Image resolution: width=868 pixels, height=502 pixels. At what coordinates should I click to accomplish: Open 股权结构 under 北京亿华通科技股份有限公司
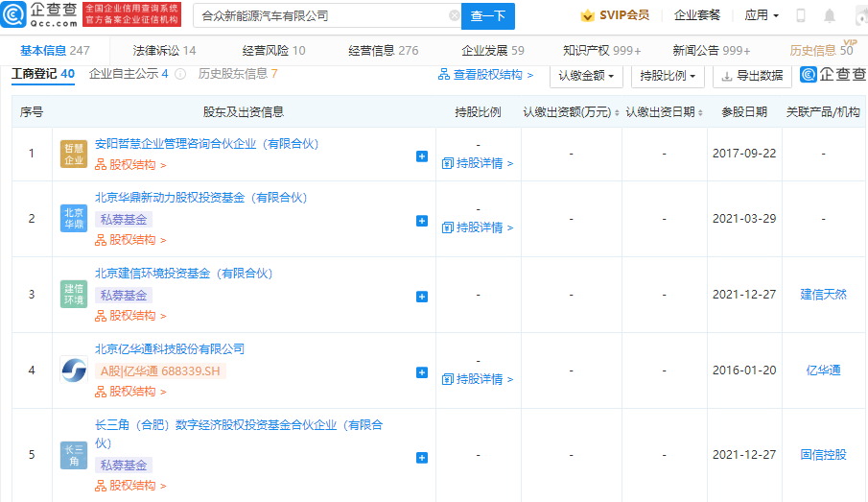[130, 392]
